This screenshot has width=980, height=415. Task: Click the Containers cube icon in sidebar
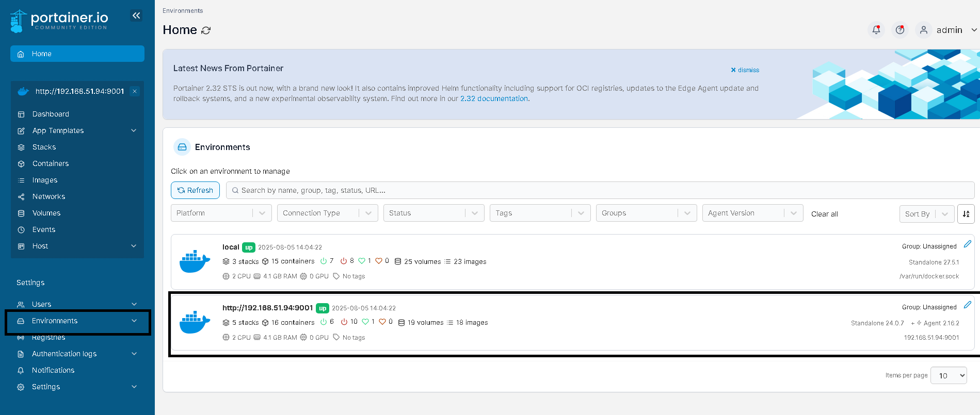click(21, 164)
